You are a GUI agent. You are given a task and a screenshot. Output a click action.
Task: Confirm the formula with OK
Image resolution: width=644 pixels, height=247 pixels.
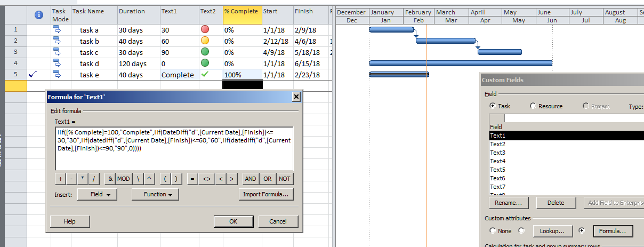coord(234,221)
